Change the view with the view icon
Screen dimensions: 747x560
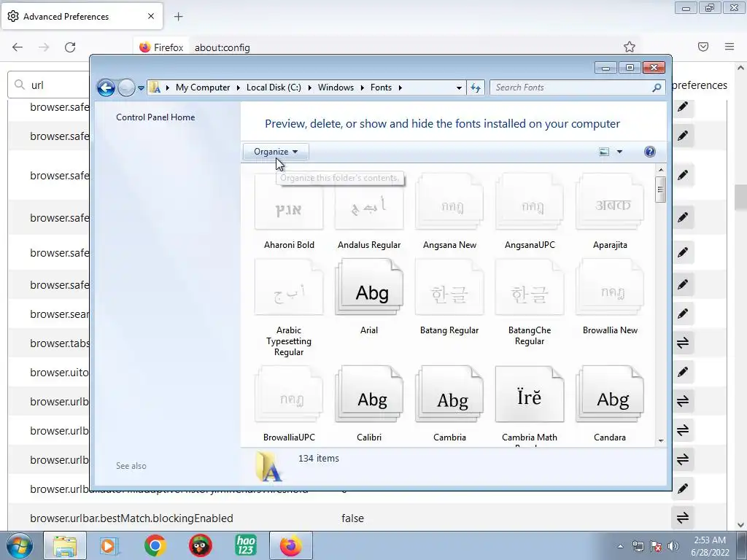(603, 152)
